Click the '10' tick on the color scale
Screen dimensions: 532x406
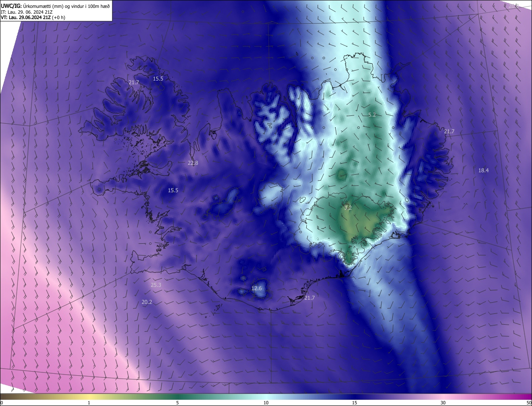266,403
